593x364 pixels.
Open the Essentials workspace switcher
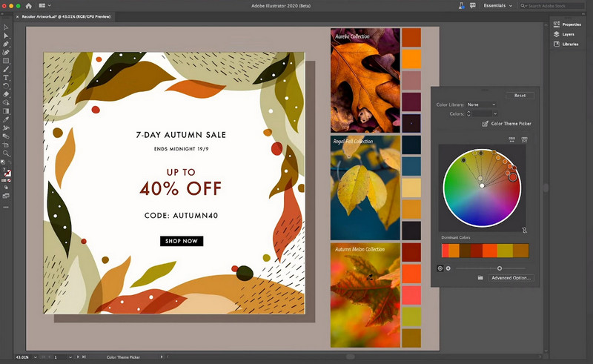[497, 5]
